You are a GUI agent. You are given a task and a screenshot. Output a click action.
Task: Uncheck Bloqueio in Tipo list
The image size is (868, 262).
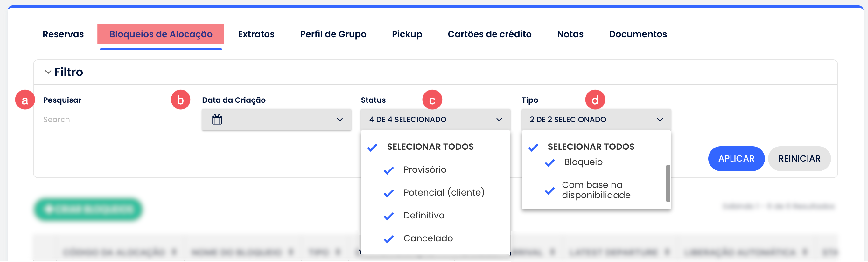click(549, 163)
